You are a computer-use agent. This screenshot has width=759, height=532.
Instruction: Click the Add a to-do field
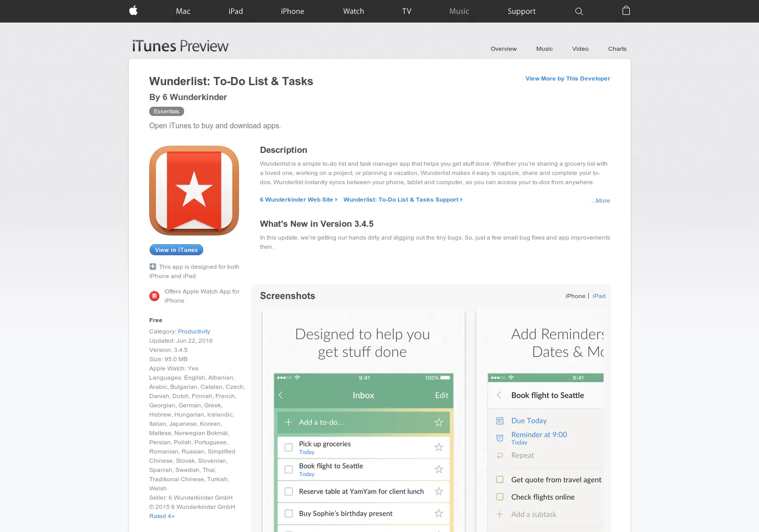click(x=364, y=422)
